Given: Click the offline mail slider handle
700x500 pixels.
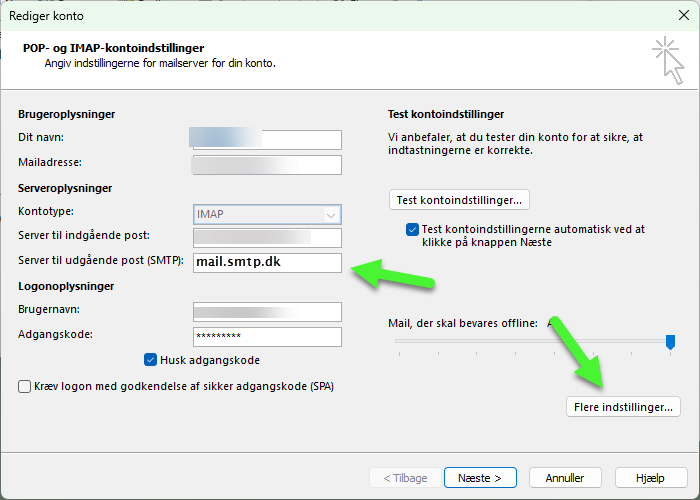Looking at the screenshot, I should tap(670, 342).
